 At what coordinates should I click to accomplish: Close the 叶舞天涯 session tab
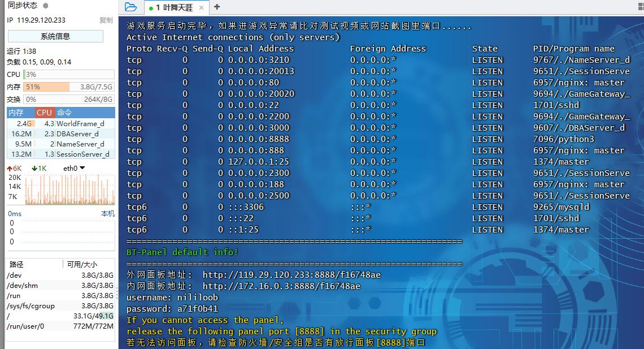click(x=201, y=7)
